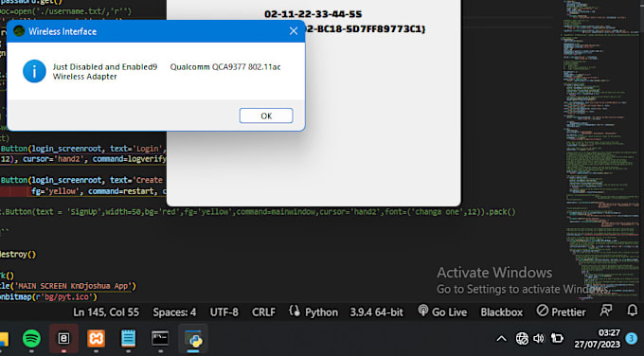Click code line with 'bg/pyt.ico'
This screenshot has height=356, width=644.
coord(49,296)
